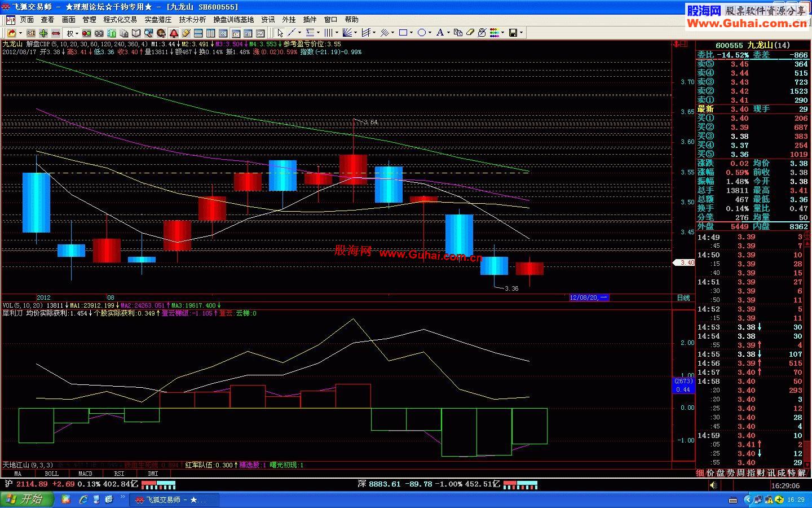The image size is (812, 508).
Task: Click the 深 8883.61 index status entry
Action: [x=429, y=484]
